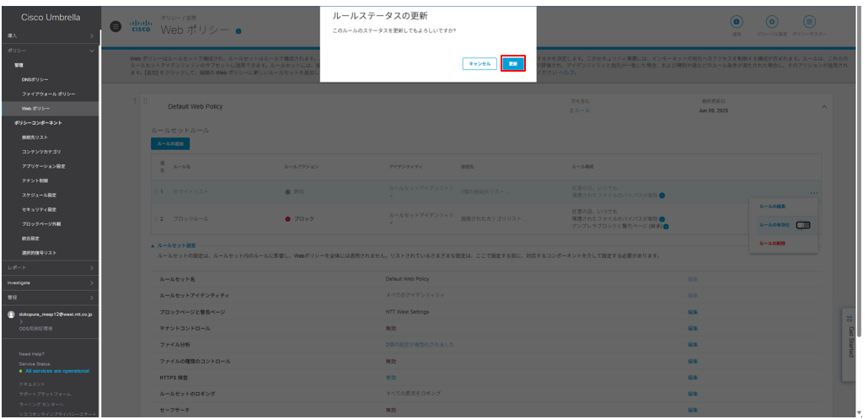
Task: Toggle the ルールの有効化 switch
Action: (x=802, y=225)
